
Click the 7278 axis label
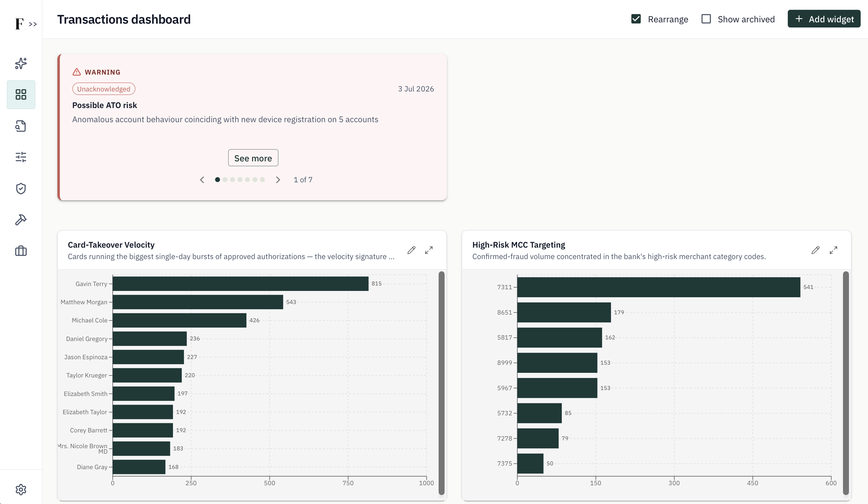[x=505, y=438]
